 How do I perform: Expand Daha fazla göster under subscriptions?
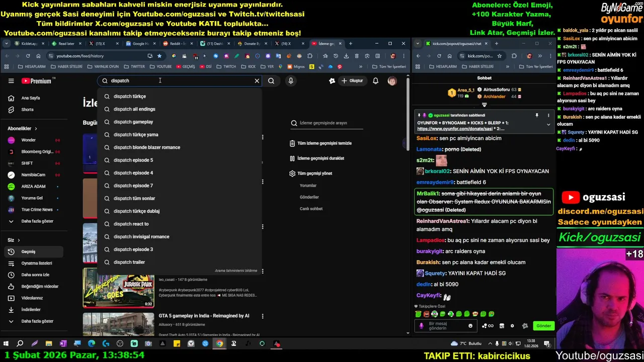33,221
